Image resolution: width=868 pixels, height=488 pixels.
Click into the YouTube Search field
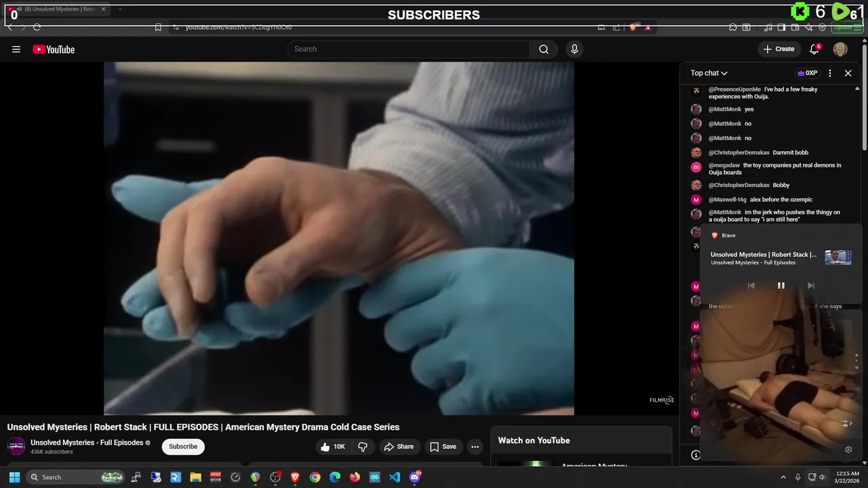[x=409, y=49]
